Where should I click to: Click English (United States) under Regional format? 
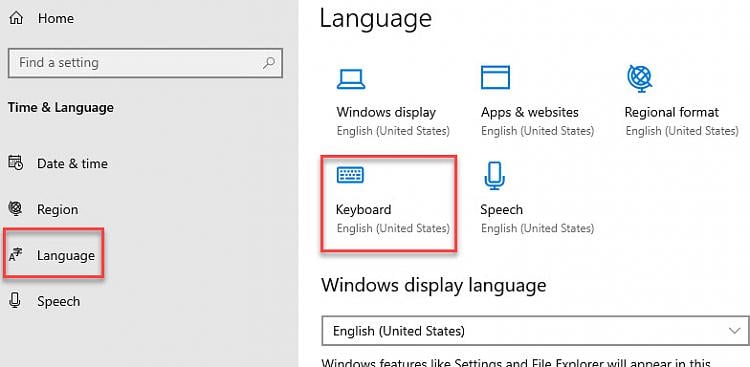pos(682,131)
